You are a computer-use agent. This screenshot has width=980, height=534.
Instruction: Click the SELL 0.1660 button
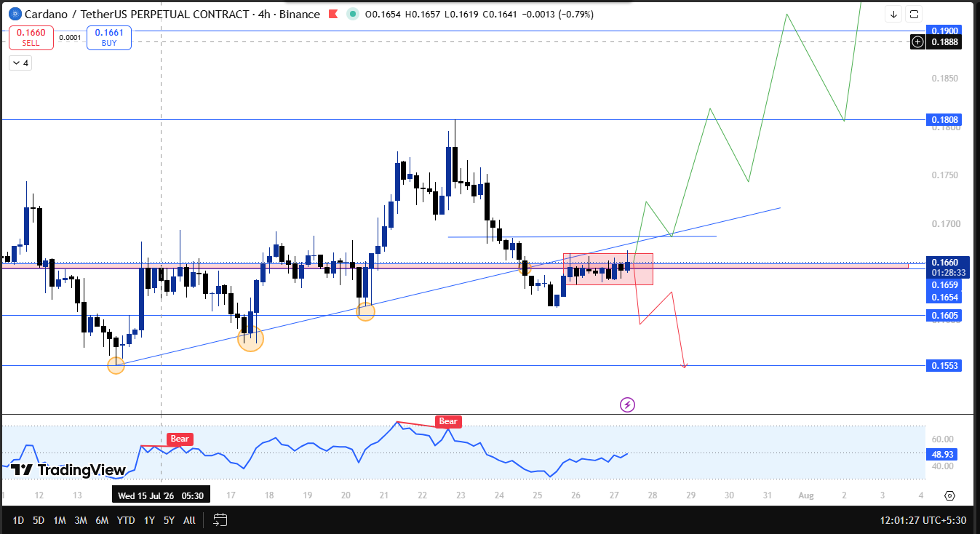click(31, 37)
